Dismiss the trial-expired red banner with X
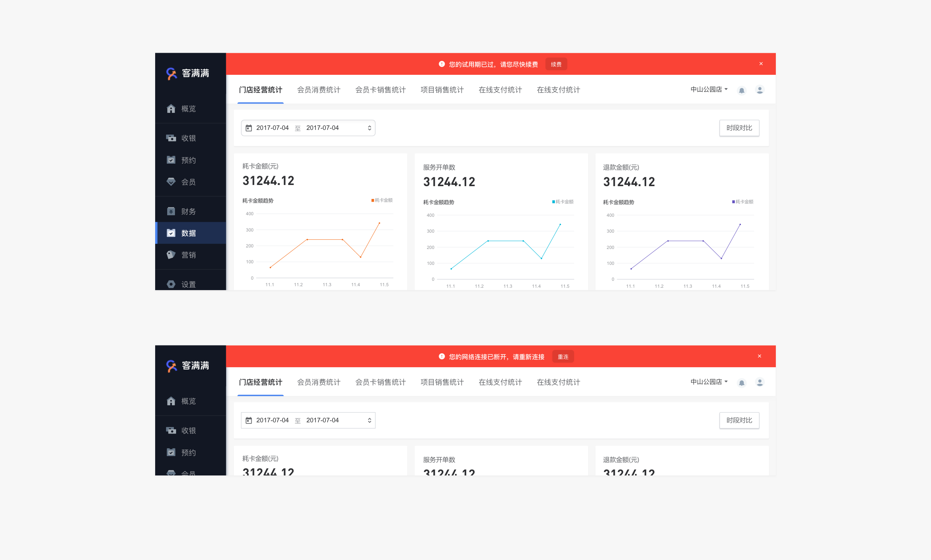This screenshot has height=560, width=931. click(761, 64)
